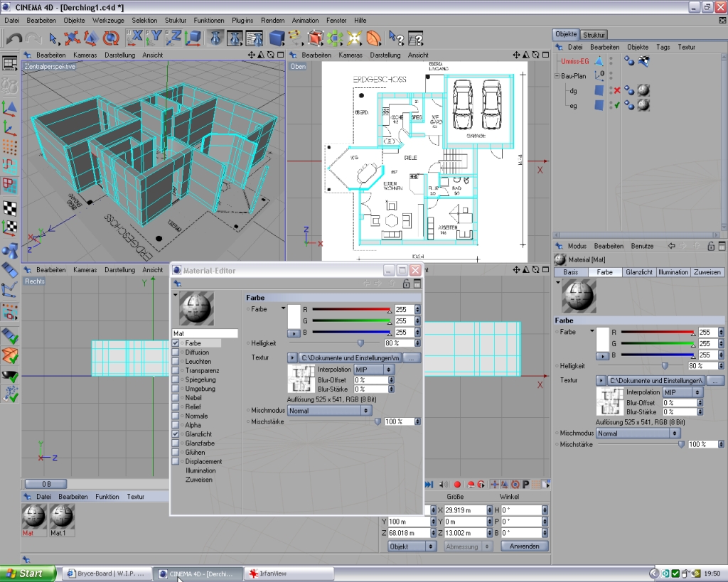
Task: Click the render active view icon
Action: coord(215,38)
